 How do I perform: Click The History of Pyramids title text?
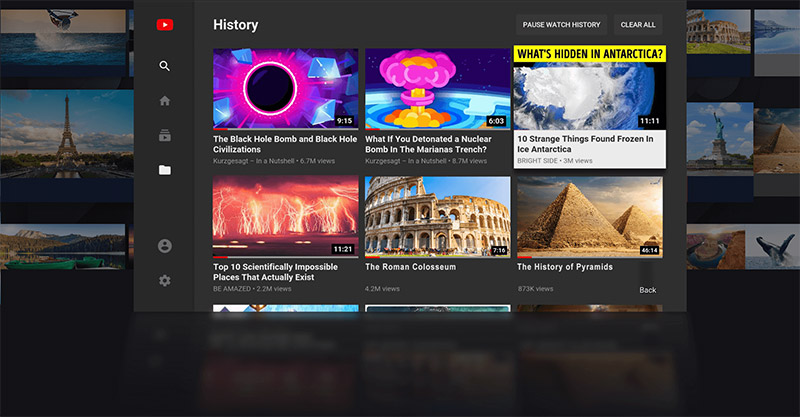[565, 267]
